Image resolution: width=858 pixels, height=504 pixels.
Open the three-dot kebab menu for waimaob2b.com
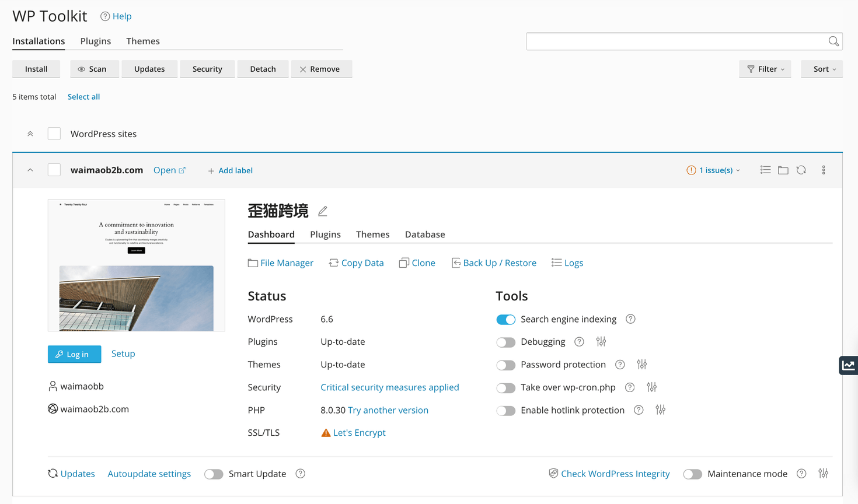(824, 170)
